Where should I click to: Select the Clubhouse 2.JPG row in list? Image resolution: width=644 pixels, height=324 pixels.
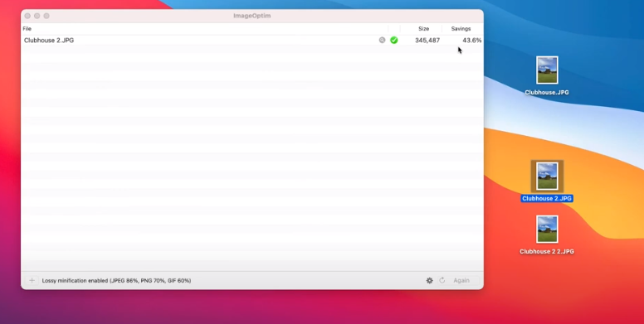pyautogui.click(x=252, y=41)
